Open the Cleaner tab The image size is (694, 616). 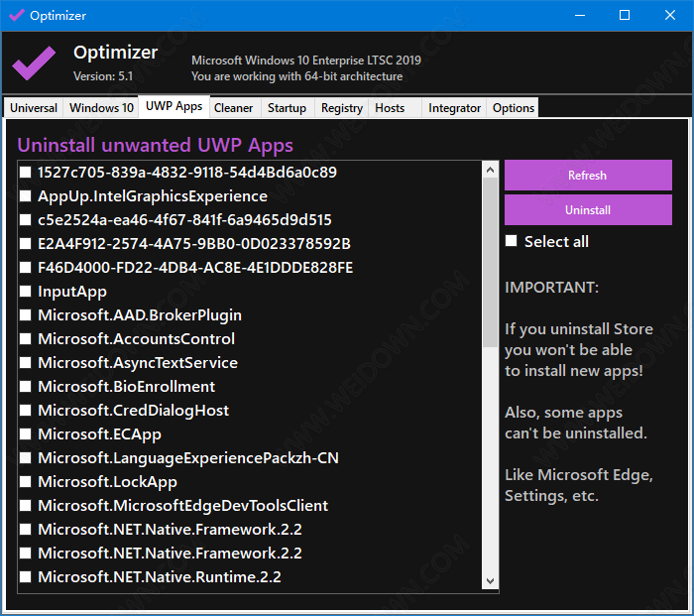[233, 108]
